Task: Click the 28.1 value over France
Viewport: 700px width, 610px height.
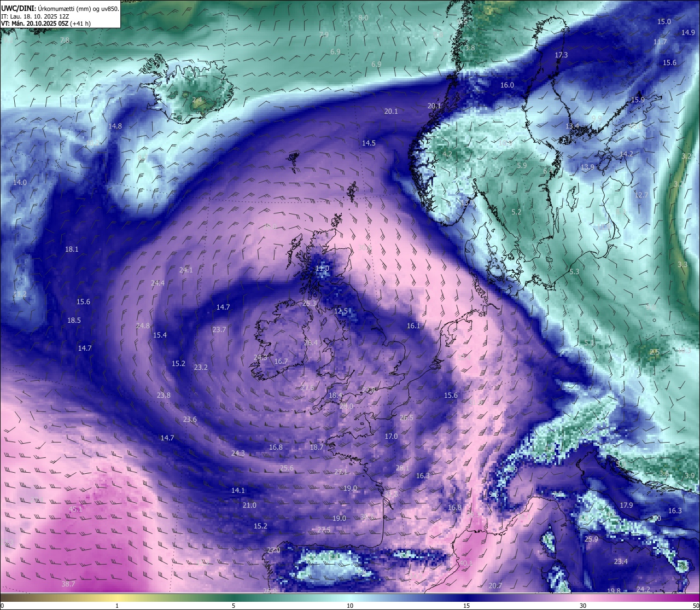Action: (x=402, y=468)
